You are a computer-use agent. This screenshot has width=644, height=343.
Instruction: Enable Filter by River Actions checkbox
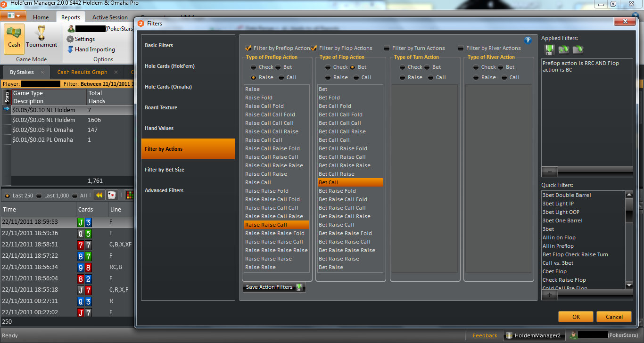[x=461, y=48]
